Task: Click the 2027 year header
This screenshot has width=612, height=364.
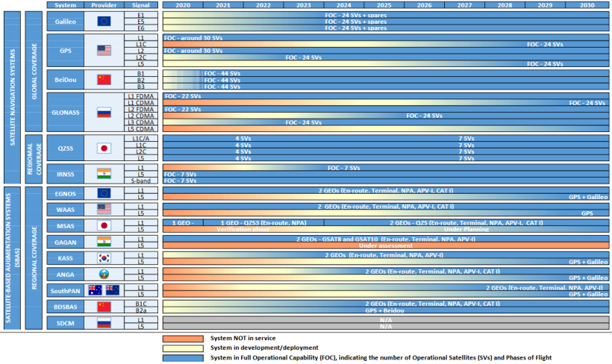Action: click(x=464, y=5)
